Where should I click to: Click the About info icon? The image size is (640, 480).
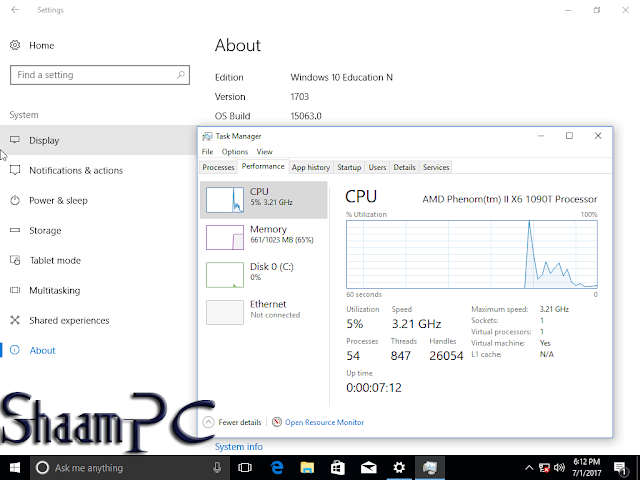(x=15, y=350)
